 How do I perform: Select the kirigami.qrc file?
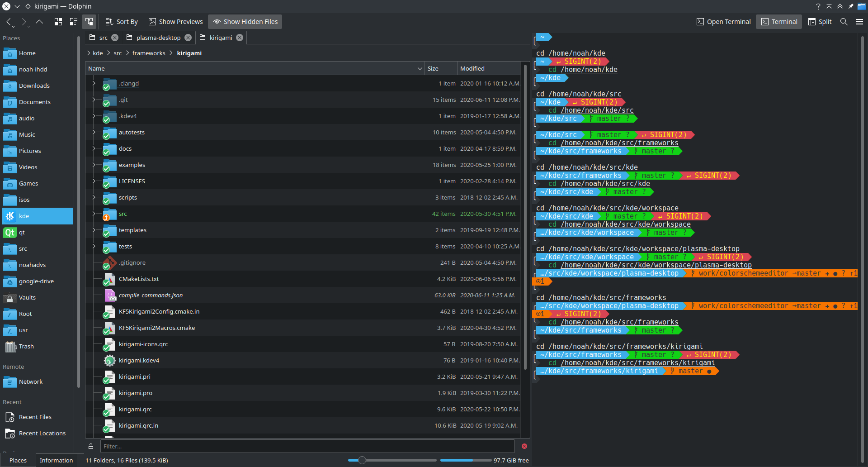coord(135,409)
